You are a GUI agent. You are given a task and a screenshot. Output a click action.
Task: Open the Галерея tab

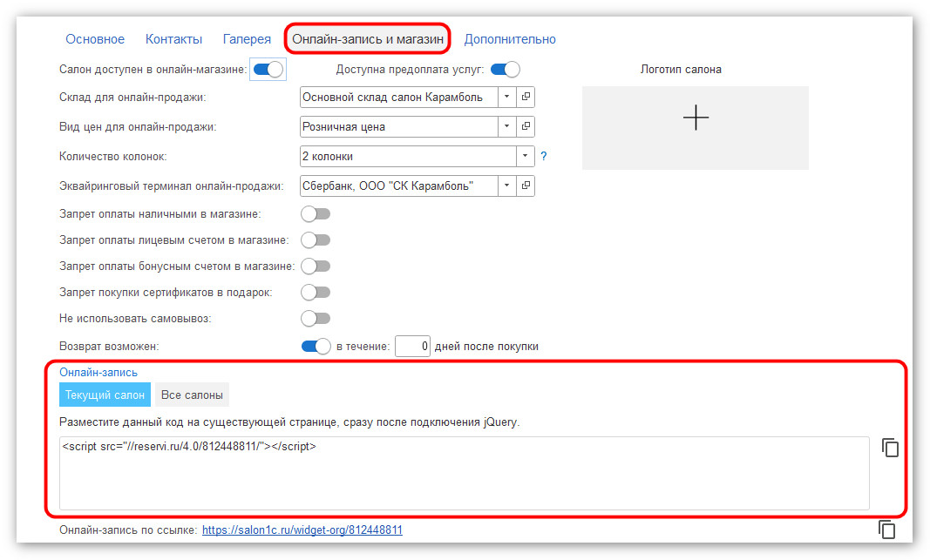coord(247,39)
